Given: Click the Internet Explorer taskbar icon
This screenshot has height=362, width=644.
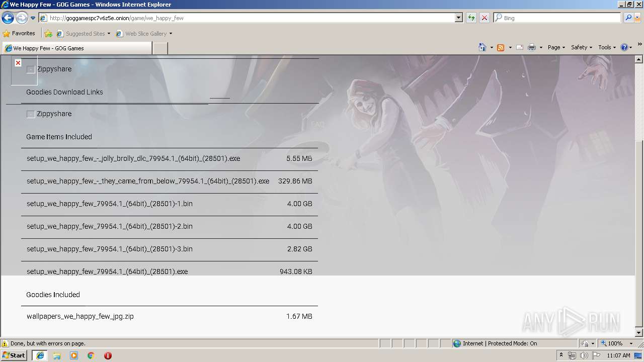Looking at the screenshot, I should pos(40,355).
